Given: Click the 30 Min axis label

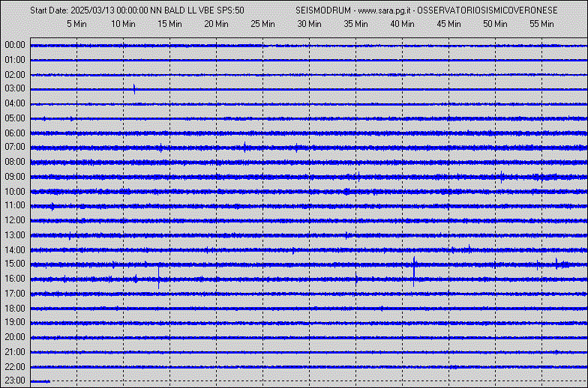Looking at the screenshot, I should 309,24.
